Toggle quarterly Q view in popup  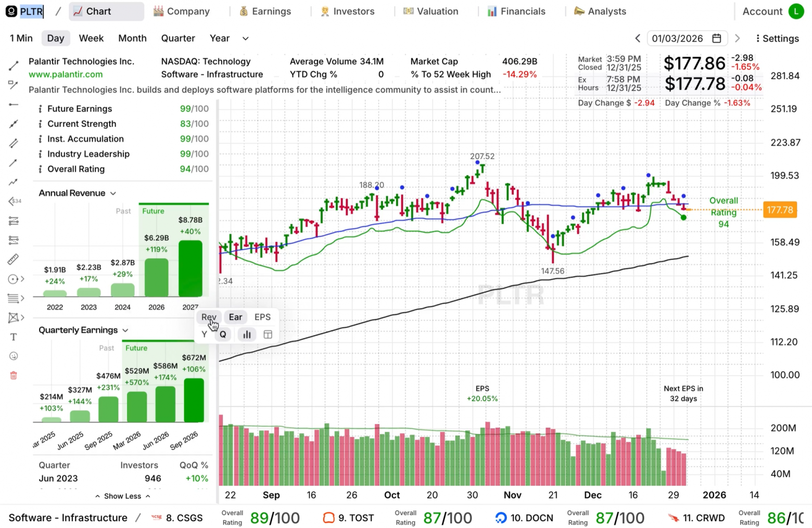(223, 334)
